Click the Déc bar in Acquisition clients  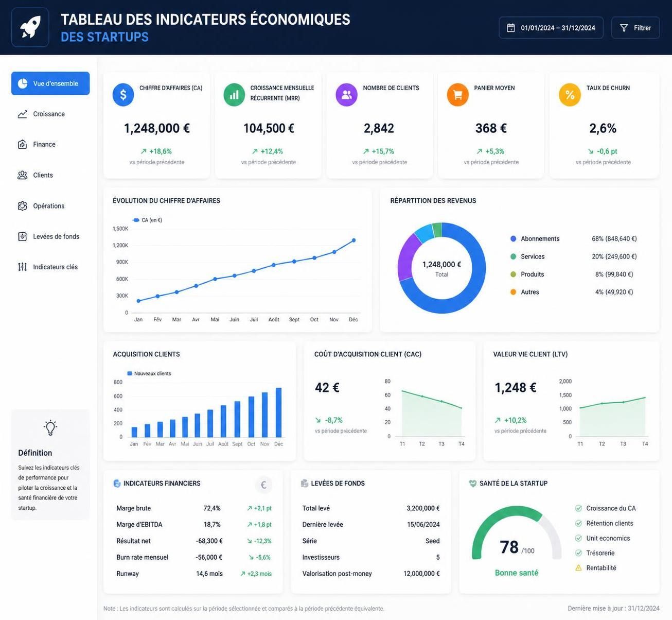[x=278, y=412]
